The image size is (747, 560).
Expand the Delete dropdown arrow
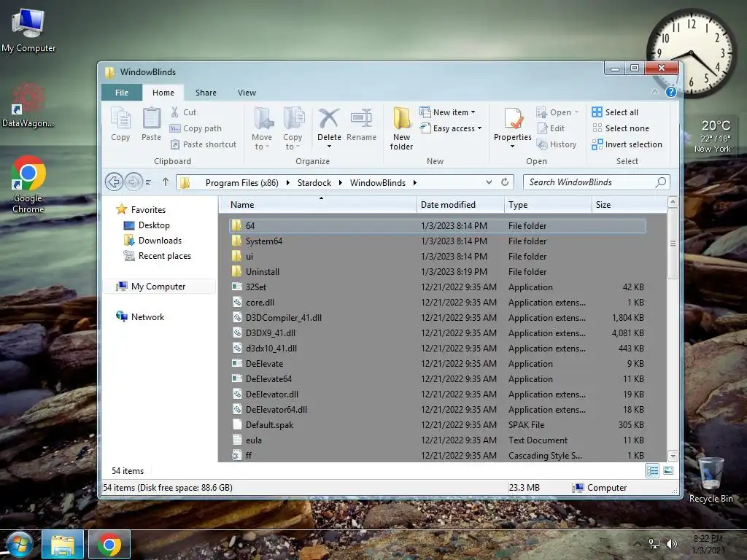[x=329, y=146]
